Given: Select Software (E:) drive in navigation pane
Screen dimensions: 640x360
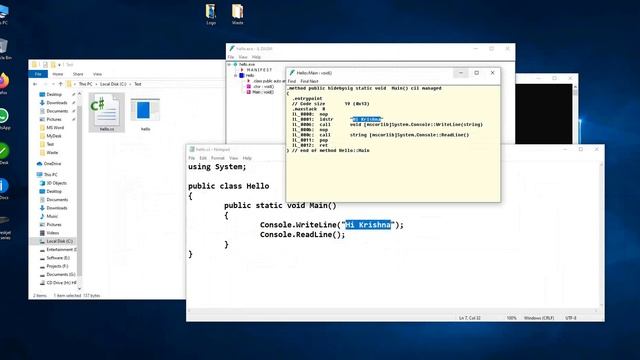Looking at the screenshot, I should 58,258.
